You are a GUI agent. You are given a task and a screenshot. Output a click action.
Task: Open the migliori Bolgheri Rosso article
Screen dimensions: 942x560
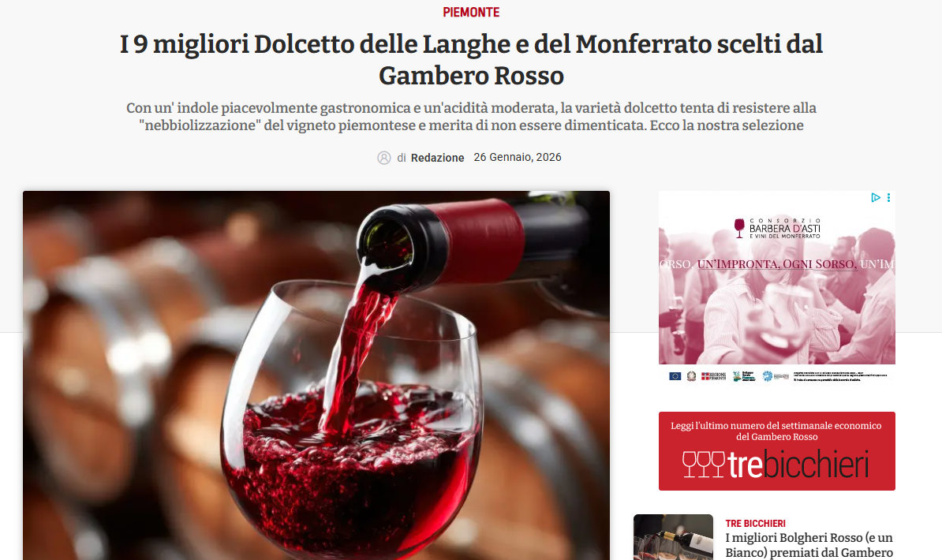tap(809, 545)
